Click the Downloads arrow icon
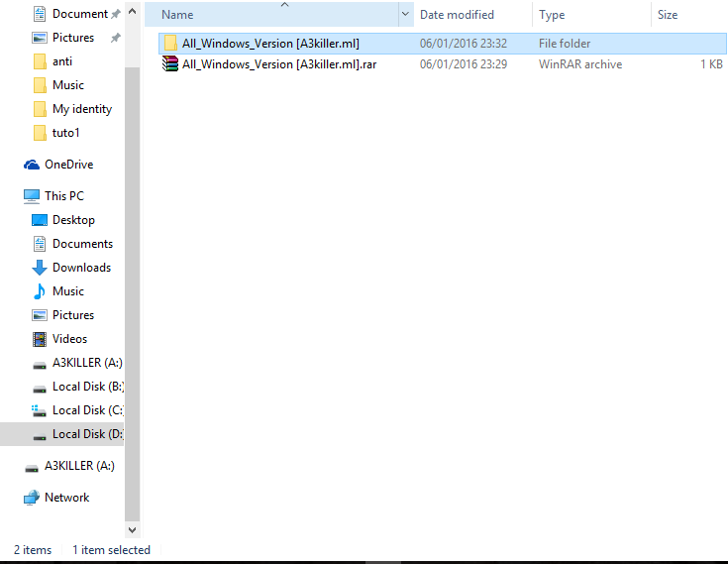The image size is (728, 564). [x=40, y=268]
